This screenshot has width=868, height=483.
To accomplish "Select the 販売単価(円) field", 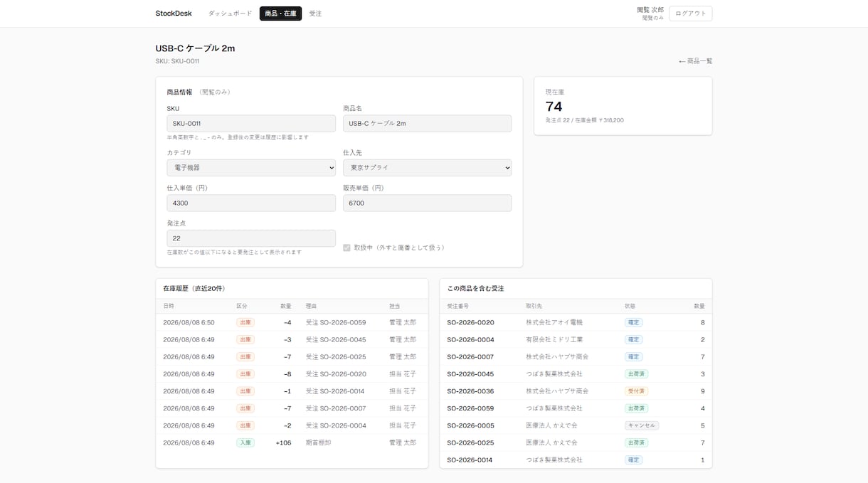I will (427, 203).
